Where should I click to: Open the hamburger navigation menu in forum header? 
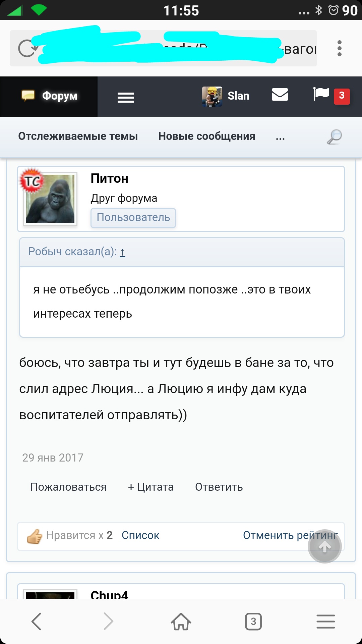click(126, 97)
